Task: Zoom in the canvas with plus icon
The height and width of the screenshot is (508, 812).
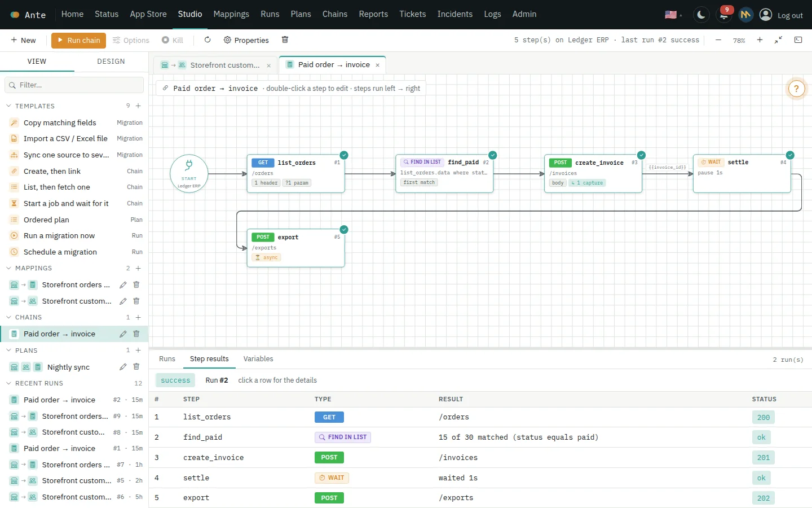Action: point(760,40)
